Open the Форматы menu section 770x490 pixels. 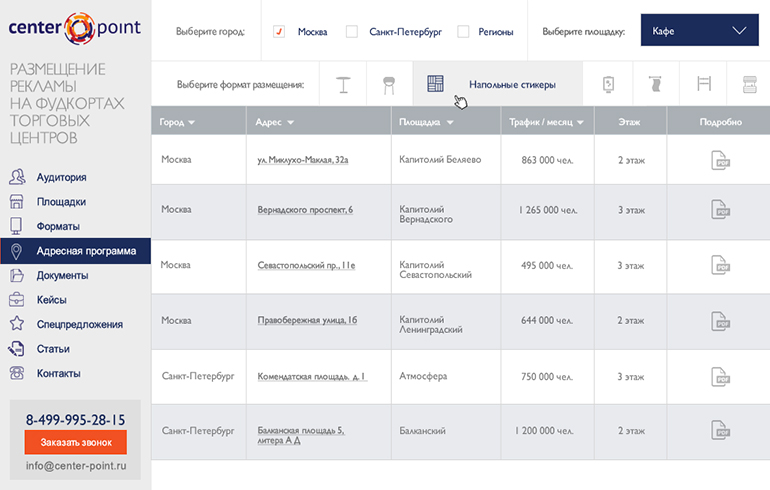(x=58, y=226)
